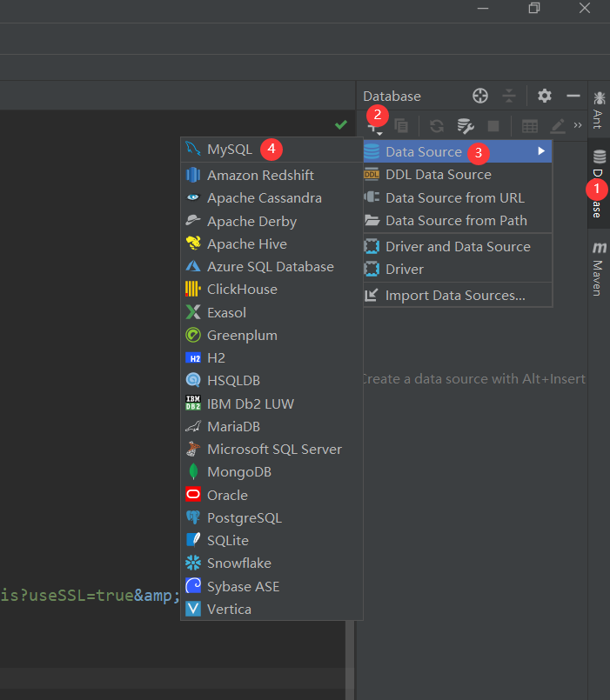Click the Duplicate data source icon
Screen dimensions: 610x700
[x=401, y=126]
